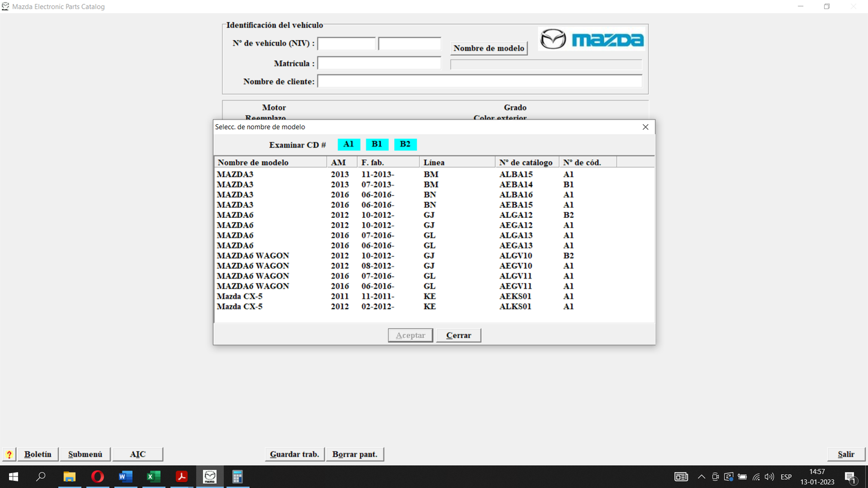The width and height of the screenshot is (868, 488).
Task: Select MAZDA3 row with catalog ALBA15
Action: click(434, 175)
